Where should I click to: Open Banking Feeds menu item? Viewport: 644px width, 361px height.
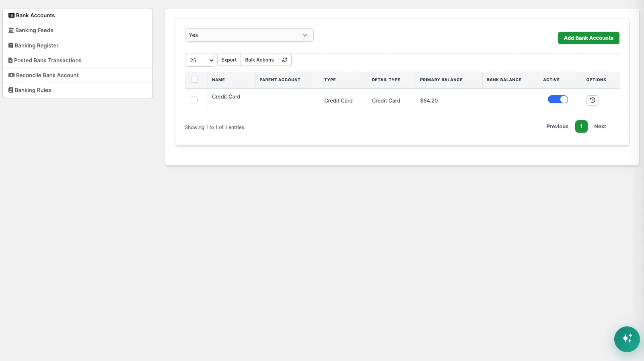click(x=78, y=30)
